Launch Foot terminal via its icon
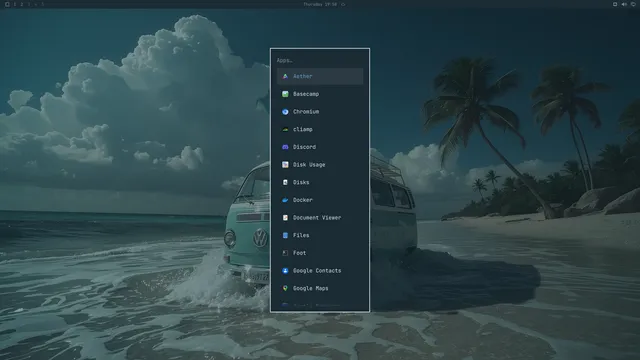 click(285, 253)
